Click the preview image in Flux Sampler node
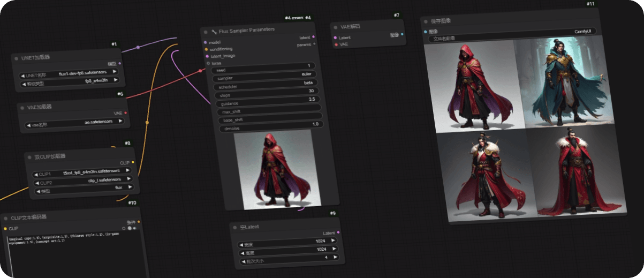Viewport: 644px width, 278px height. point(277,170)
